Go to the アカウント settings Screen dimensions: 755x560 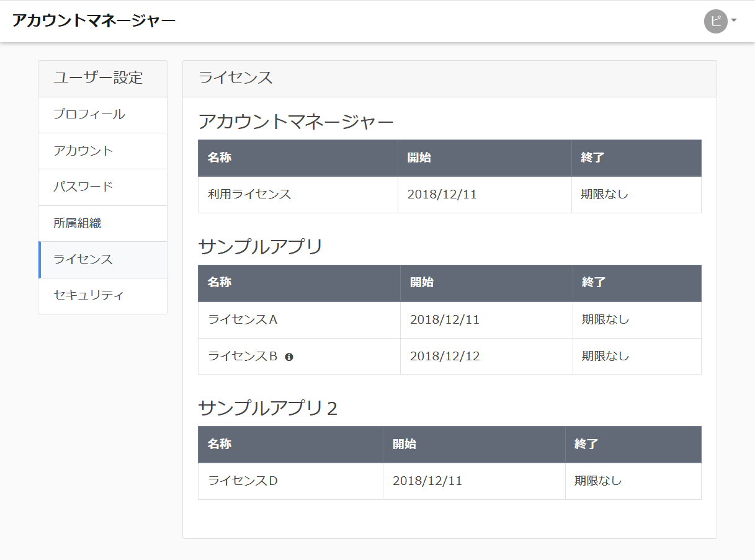click(x=84, y=151)
